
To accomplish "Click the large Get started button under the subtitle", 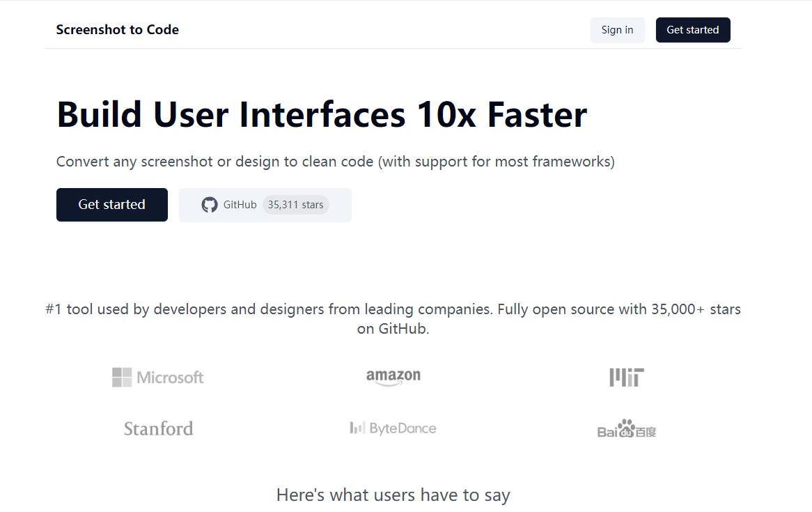I will tap(112, 205).
